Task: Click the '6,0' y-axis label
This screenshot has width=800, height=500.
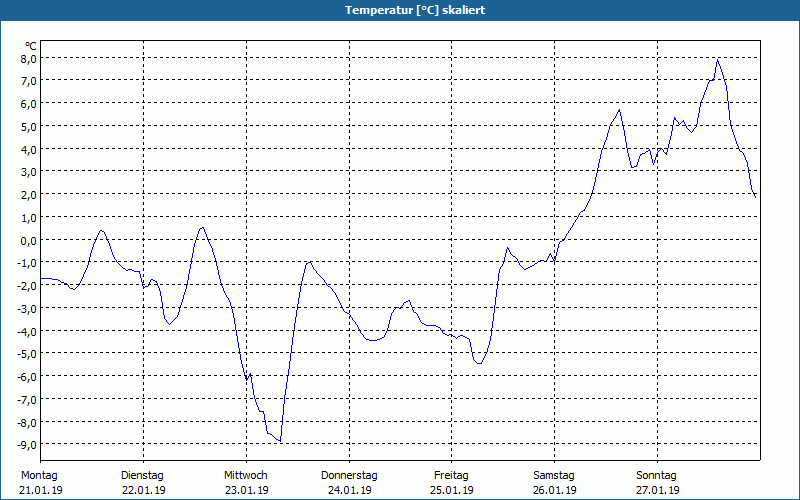Action: [x=30, y=104]
